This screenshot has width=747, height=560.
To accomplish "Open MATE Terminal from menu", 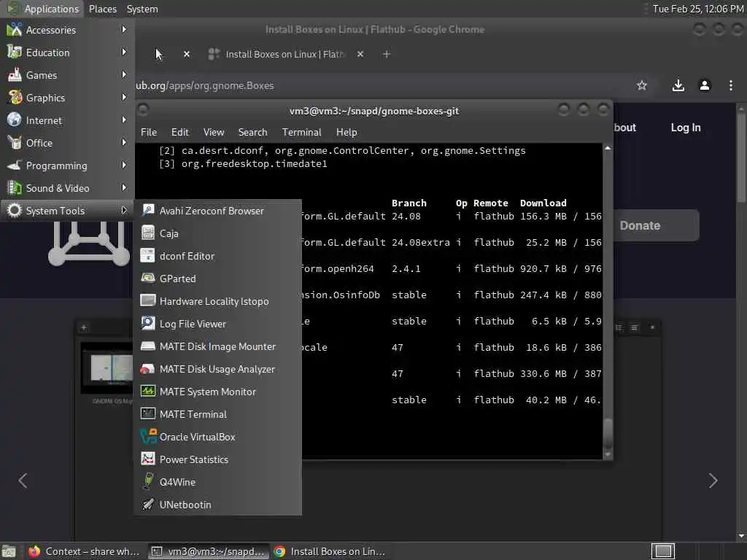I will (217, 414).
